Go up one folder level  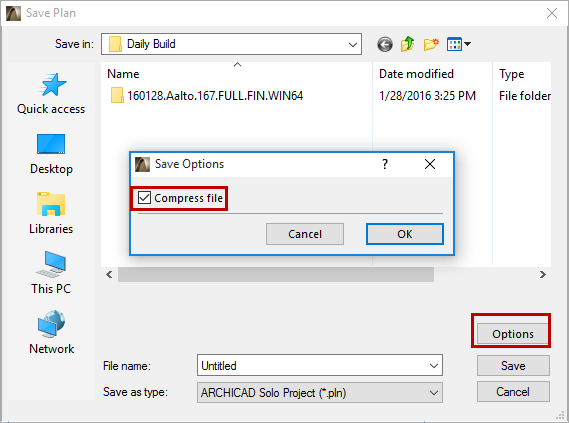408,44
